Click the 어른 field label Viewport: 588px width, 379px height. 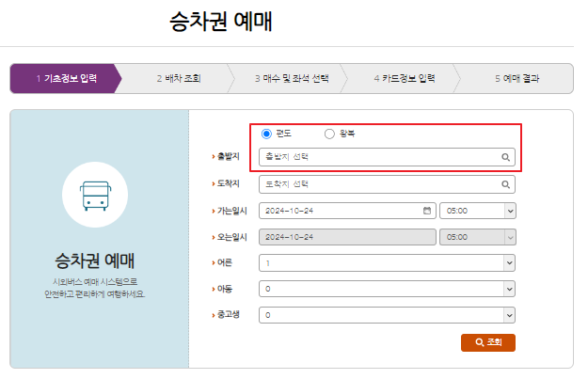[x=224, y=262]
